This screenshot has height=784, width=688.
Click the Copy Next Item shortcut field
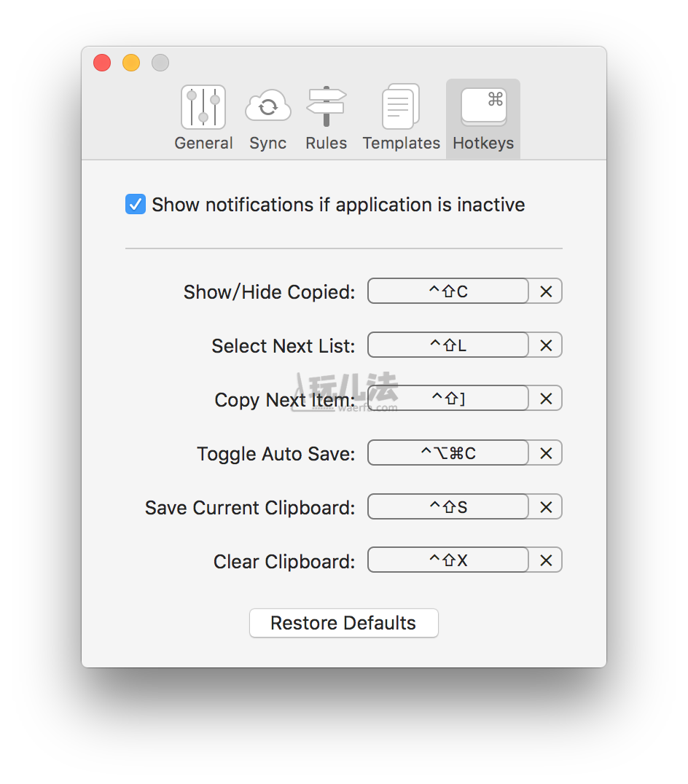pos(448,399)
